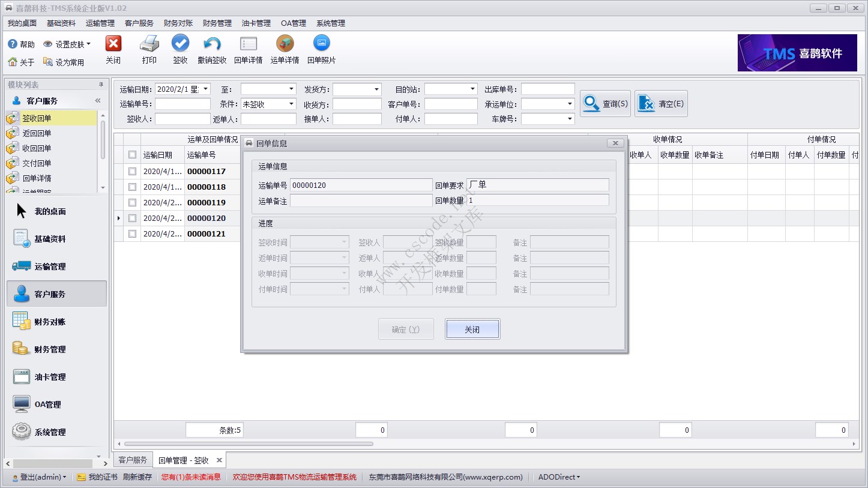
Task: Click the 运输单号 filter input field
Action: 182,104
